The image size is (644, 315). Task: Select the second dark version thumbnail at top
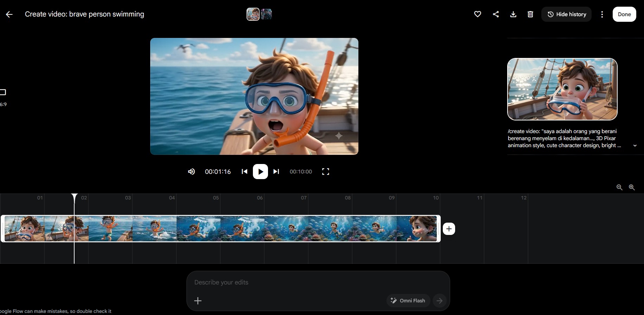(x=266, y=14)
